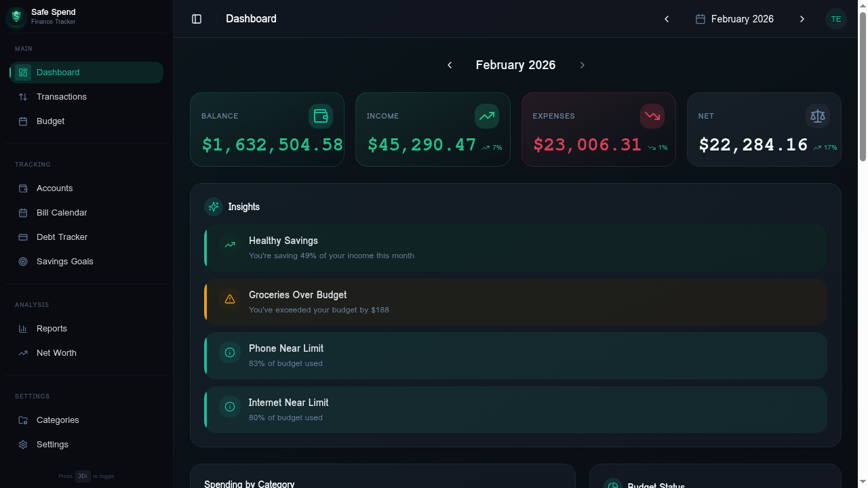The width and height of the screenshot is (868, 488).
Task: Open the February 2026 date picker
Action: pyautogui.click(x=734, y=19)
